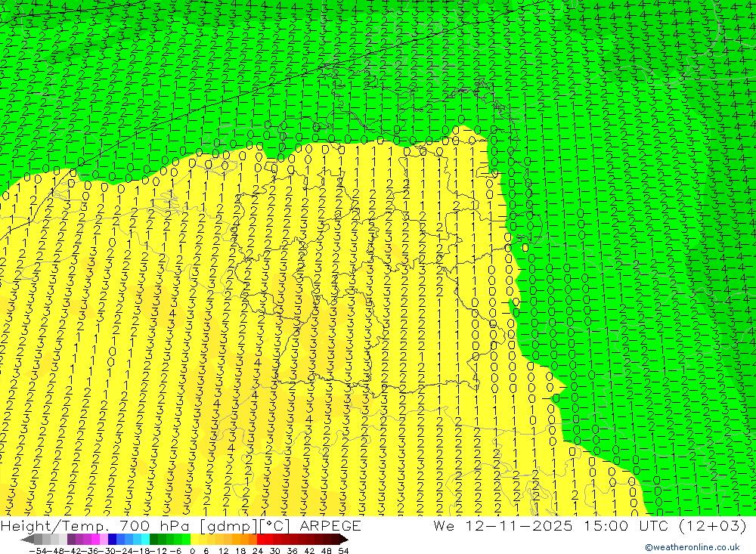Image resolution: width=756 pixels, height=554 pixels.
Task: Click the "-54" legend scale label
Action: point(38,551)
